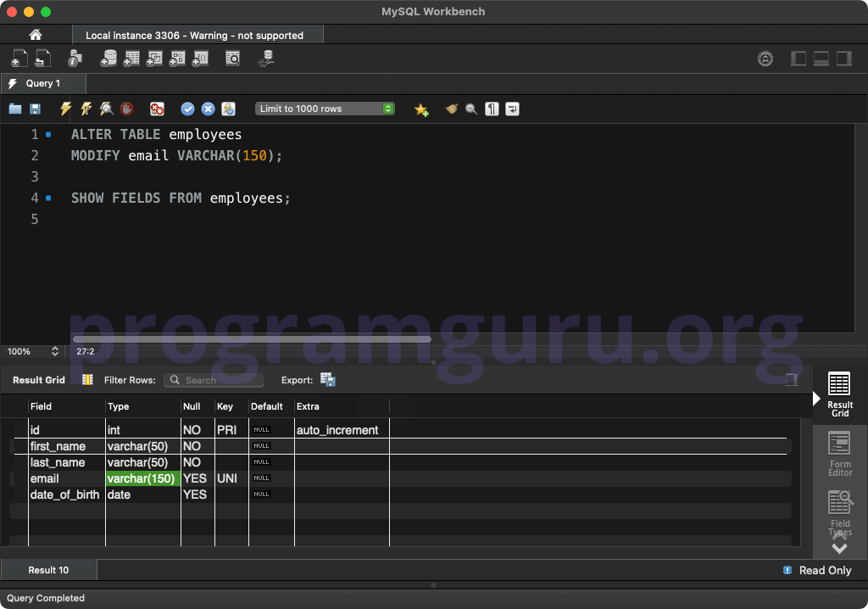868x609 pixels.
Task: Toggle auto-commit mode icon
Action: [x=228, y=109]
